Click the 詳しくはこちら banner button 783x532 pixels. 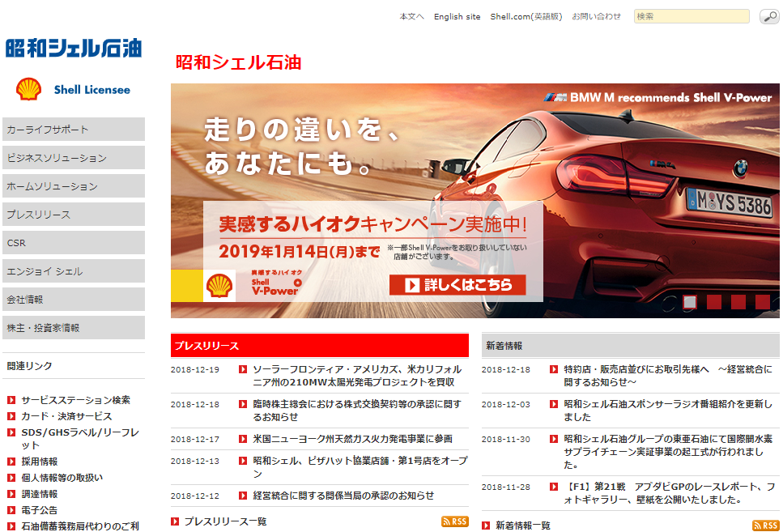click(x=457, y=285)
